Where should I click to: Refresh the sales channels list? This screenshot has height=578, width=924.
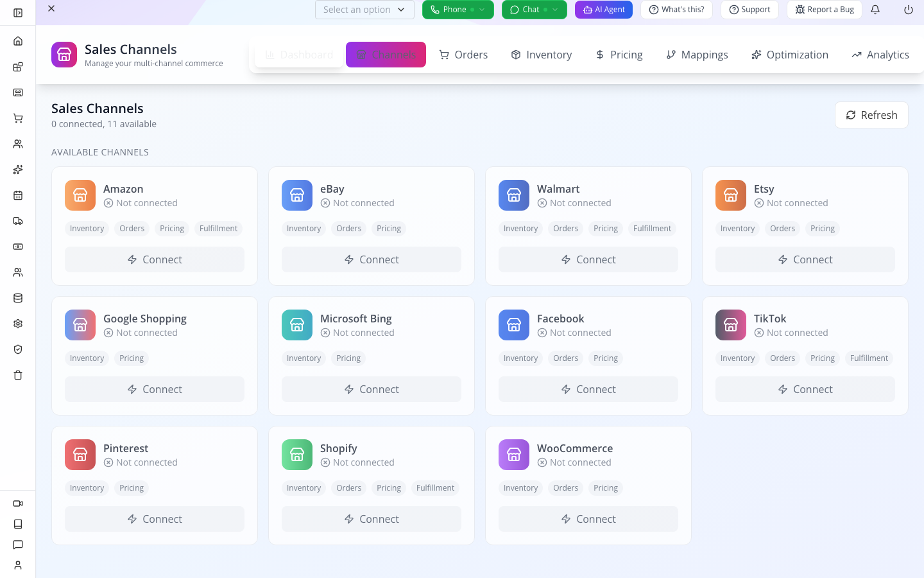tap(871, 115)
